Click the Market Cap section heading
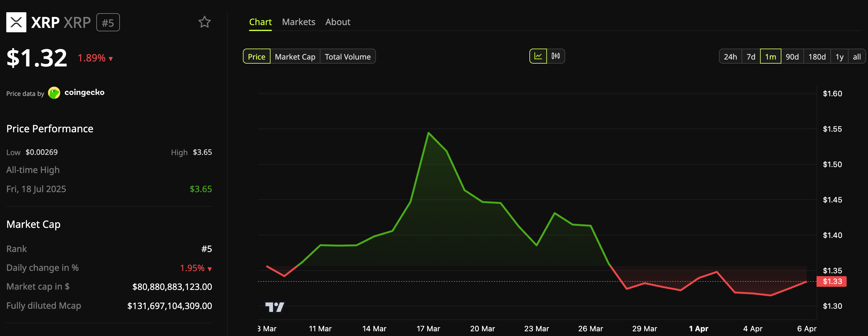Image resolution: width=868 pixels, height=336 pixels. point(33,224)
